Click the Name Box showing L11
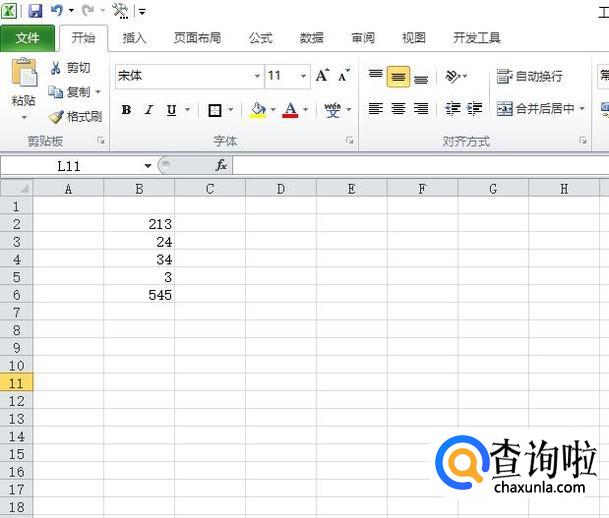609x518 pixels. point(70,166)
